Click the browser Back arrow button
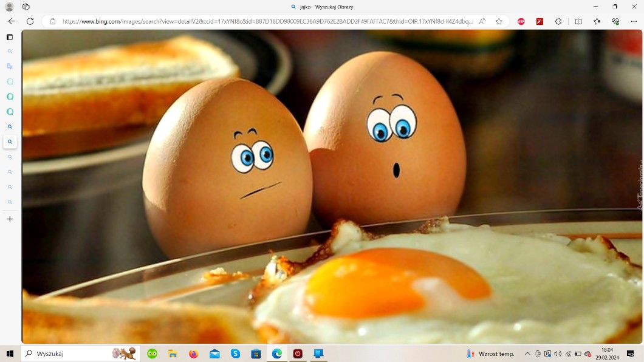 coord(12,21)
